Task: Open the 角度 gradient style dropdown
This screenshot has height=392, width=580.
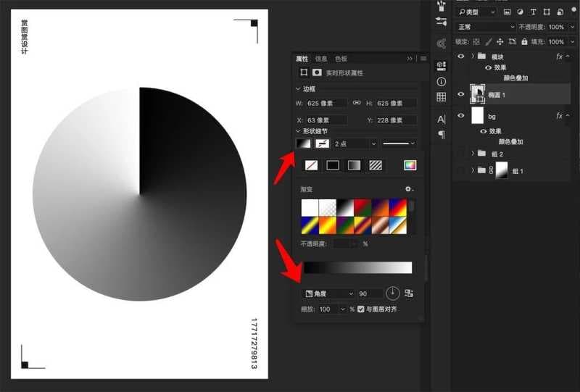Action: pyautogui.click(x=328, y=293)
